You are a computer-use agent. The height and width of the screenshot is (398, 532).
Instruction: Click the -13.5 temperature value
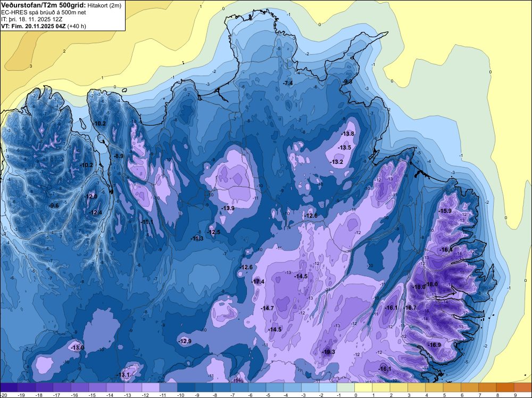tap(344, 147)
